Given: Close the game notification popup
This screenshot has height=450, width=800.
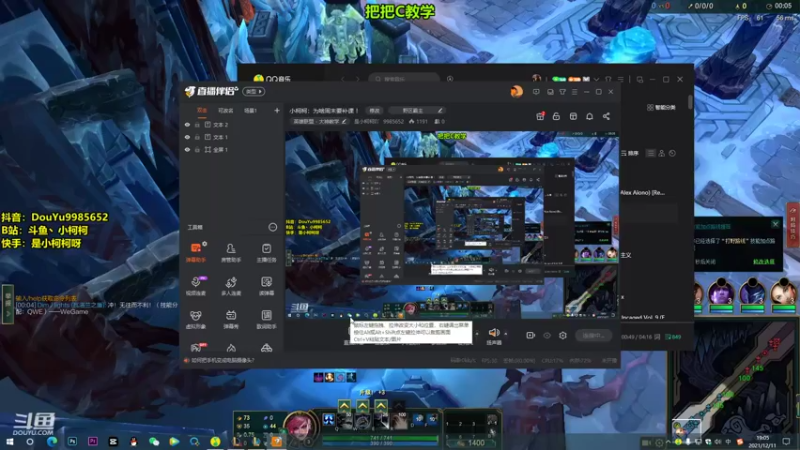Looking at the screenshot, I should pos(776,224).
